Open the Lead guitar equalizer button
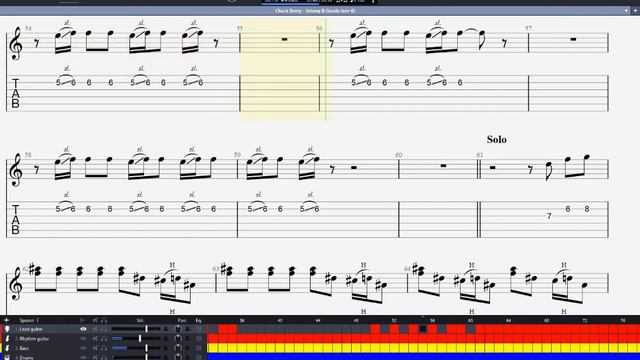The width and height of the screenshot is (640, 360). pyautogui.click(x=199, y=329)
